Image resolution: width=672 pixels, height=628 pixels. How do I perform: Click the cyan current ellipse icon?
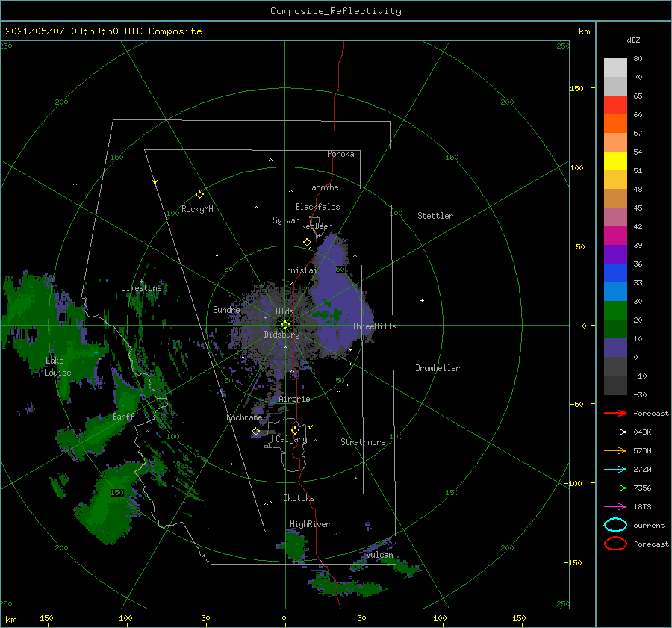point(615,525)
